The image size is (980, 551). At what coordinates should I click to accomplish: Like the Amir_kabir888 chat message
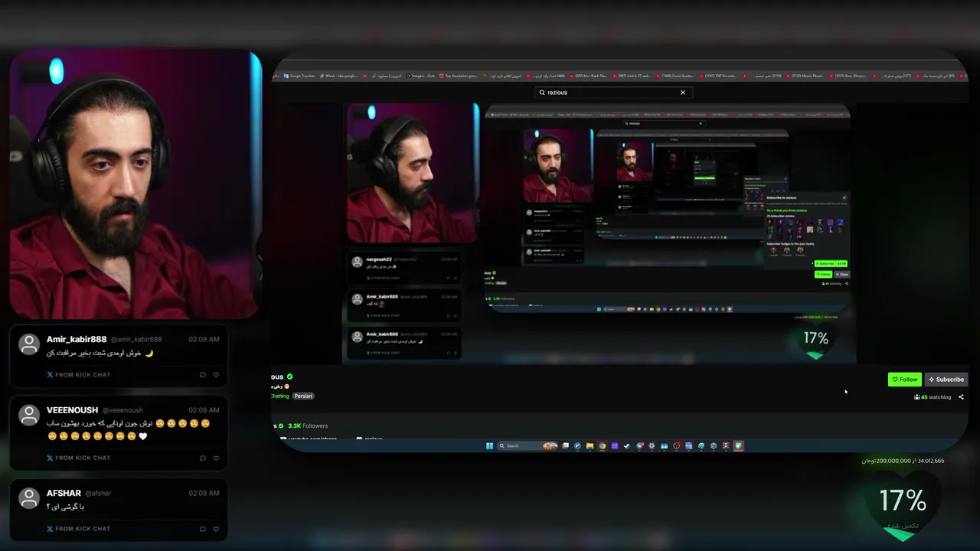216,375
